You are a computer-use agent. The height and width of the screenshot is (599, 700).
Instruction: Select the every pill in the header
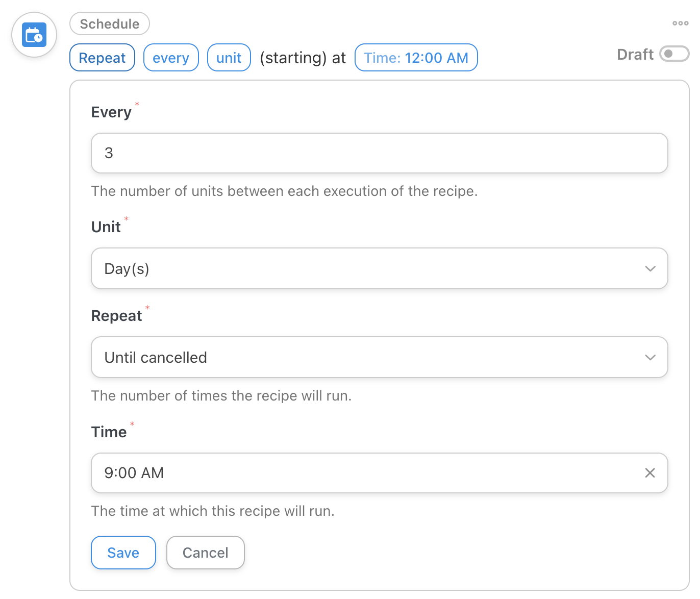[x=171, y=58]
